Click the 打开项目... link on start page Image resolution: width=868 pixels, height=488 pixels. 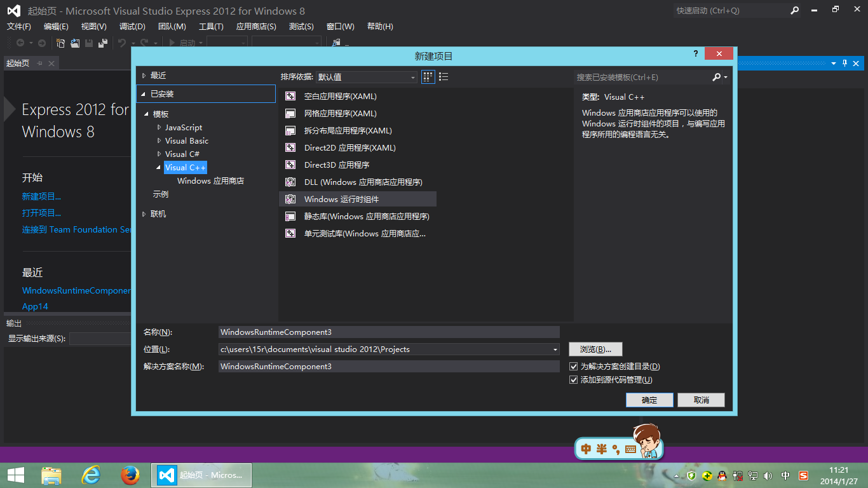[42, 213]
